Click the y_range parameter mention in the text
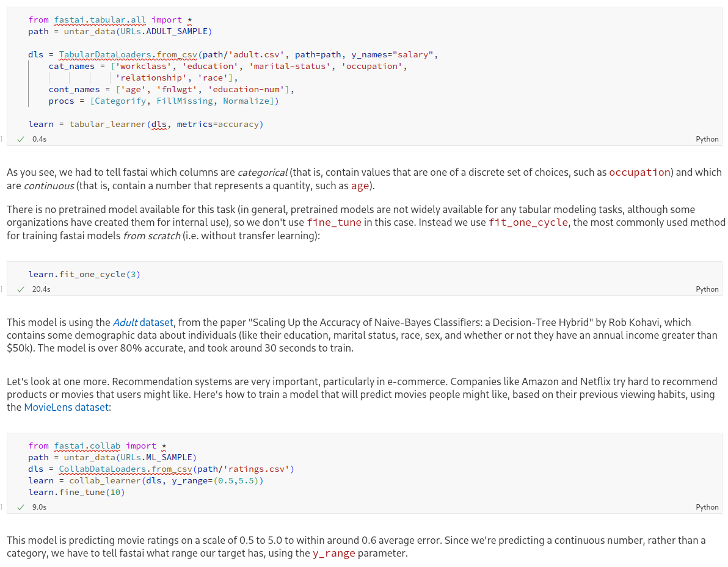The height and width of the screenshot is (567, 728). [332, 553]
